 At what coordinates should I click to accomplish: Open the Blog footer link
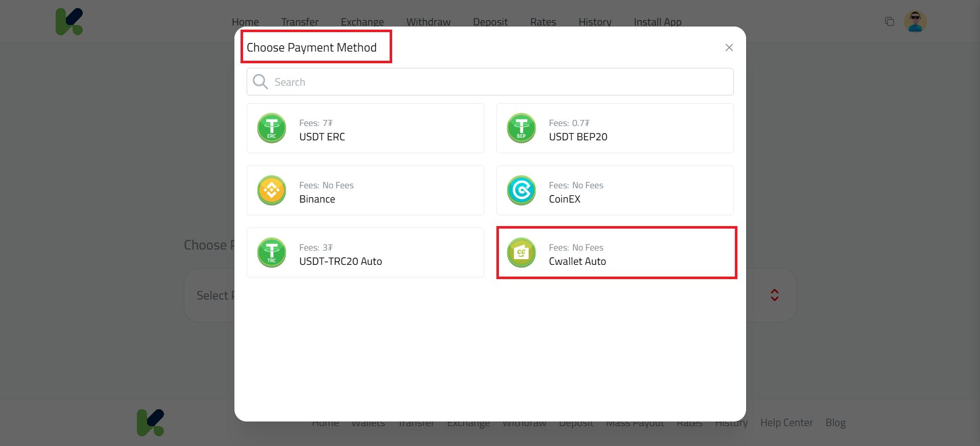(x=835, y=423)
